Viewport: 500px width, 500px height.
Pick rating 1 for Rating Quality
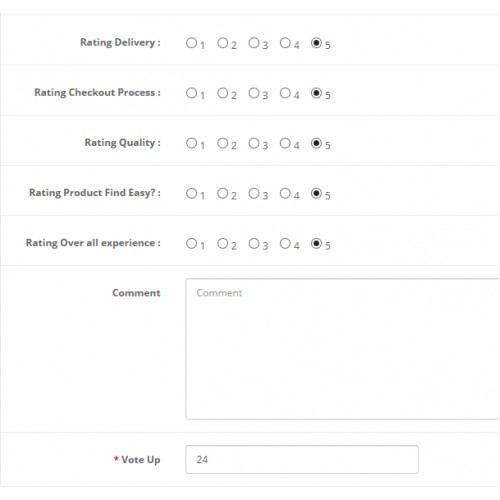point(191,143)
